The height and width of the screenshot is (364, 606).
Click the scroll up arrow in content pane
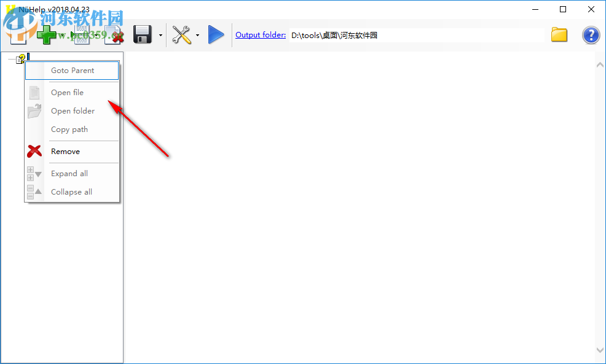[600, 65]
